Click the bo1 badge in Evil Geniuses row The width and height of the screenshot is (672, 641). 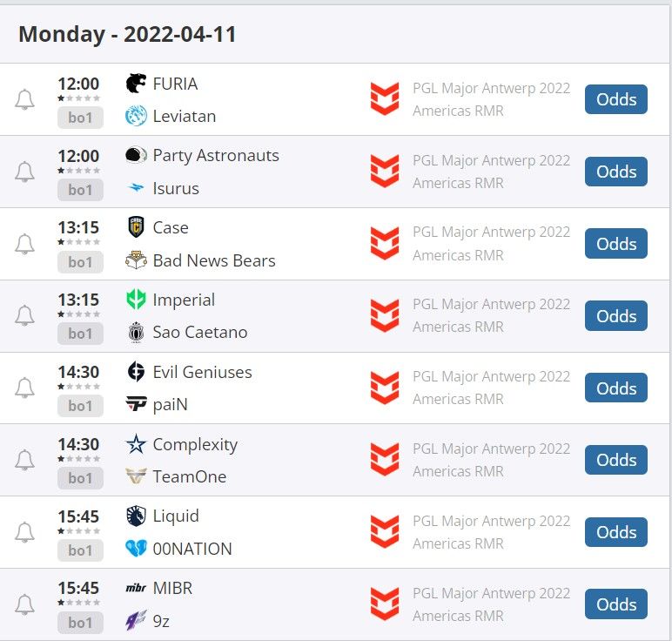80,406
